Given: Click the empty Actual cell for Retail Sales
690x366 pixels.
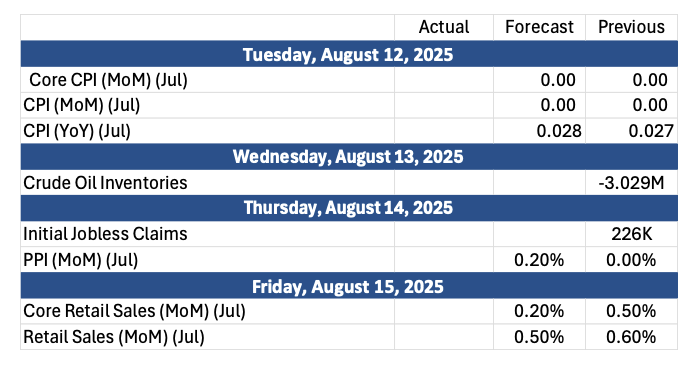Looking at the screenshot, I should click(x=444, y=337).
